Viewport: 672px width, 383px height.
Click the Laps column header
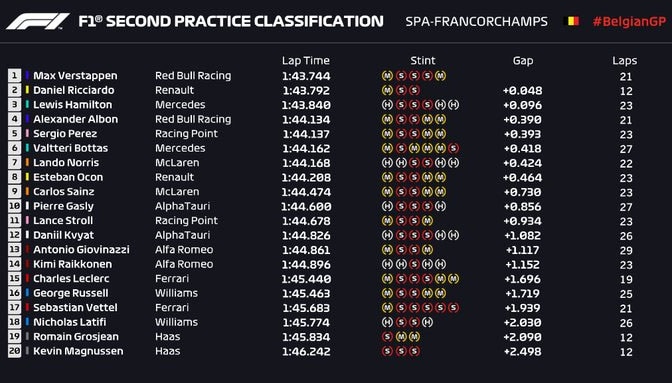point(624,61)
